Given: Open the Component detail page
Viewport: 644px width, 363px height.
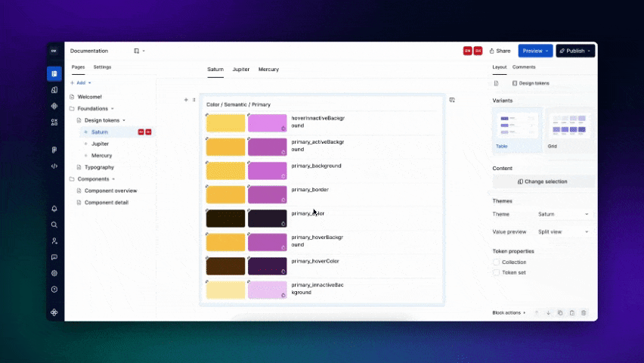Looking at the screenshot, I should click(x=107, y=203).
